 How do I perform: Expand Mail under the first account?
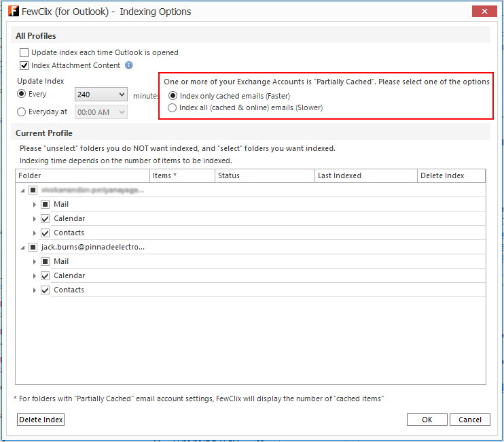[x=35, y=205]
